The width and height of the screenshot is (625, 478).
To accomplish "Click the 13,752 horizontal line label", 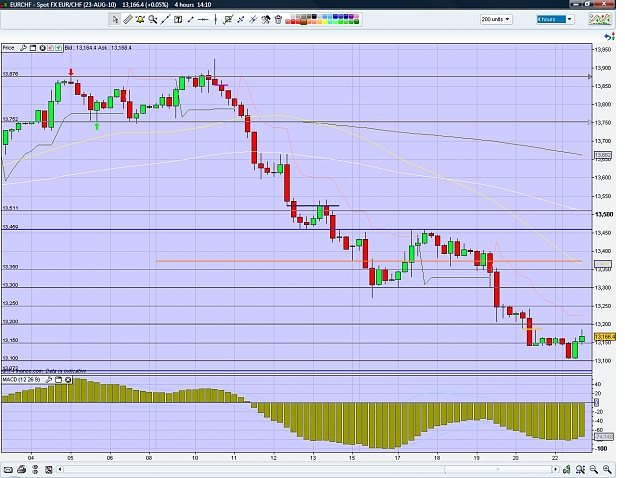I will pos(10,119).
